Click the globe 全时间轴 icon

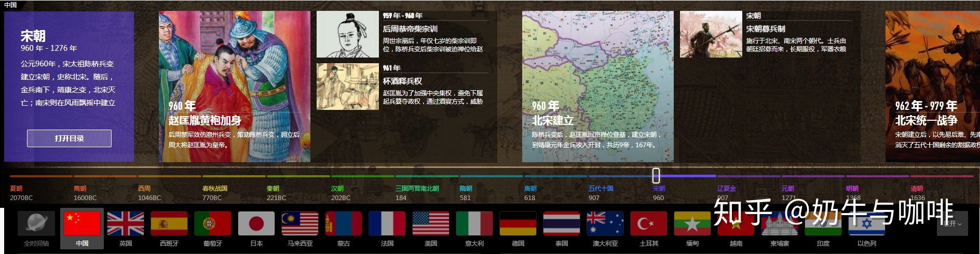pyautogui.click(x=36, y=224)
